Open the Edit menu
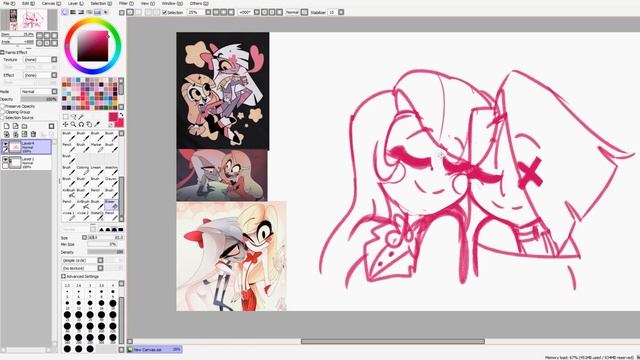 point(28,3)
